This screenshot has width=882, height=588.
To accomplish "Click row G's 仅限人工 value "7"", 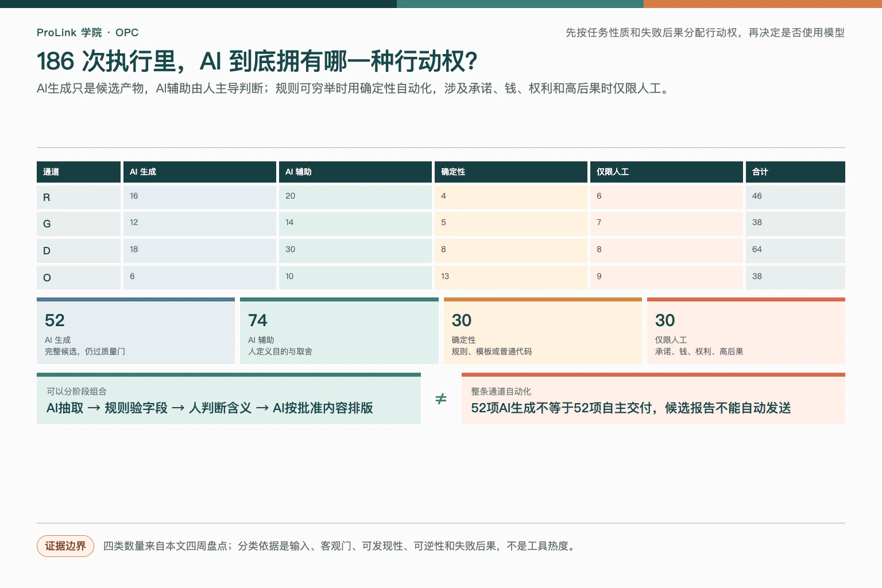I will (x=599, y=222).
